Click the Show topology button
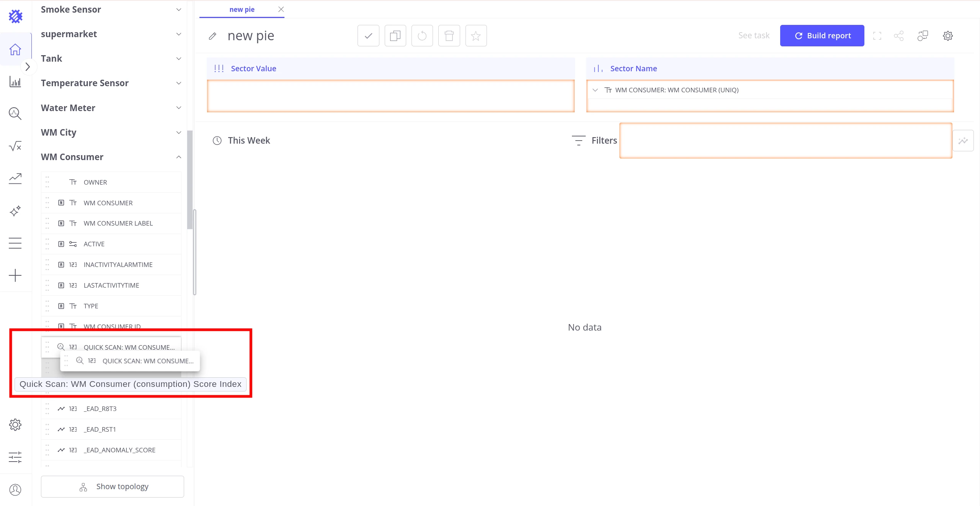This screenshot has height=506, width=980. tap(113, 486)
